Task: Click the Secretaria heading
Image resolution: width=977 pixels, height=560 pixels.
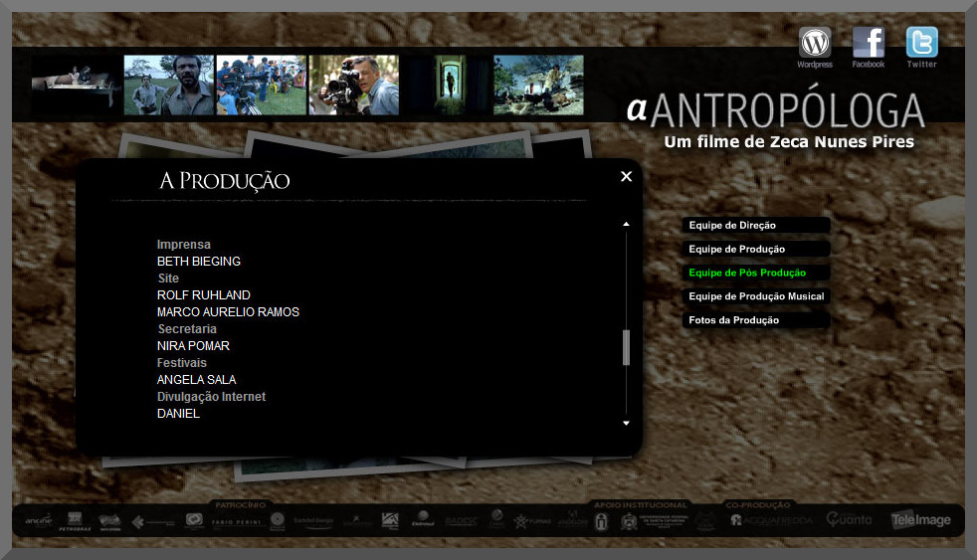Action: (x=187, y=329)
